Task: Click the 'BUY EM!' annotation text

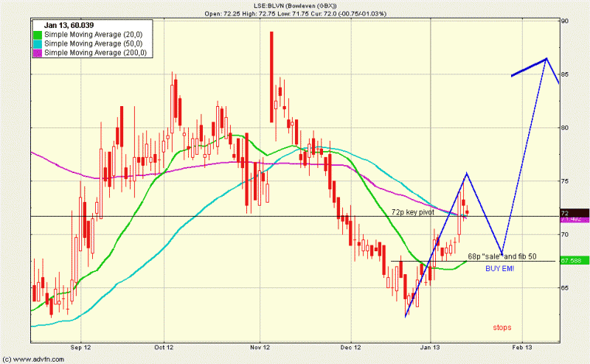Action: (x=499, y=269)
